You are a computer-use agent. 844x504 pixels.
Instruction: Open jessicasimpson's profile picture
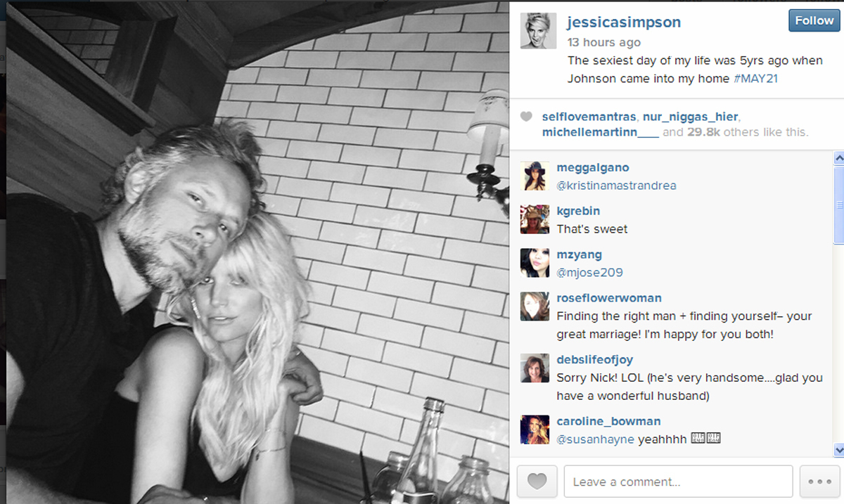coord(539,30)
